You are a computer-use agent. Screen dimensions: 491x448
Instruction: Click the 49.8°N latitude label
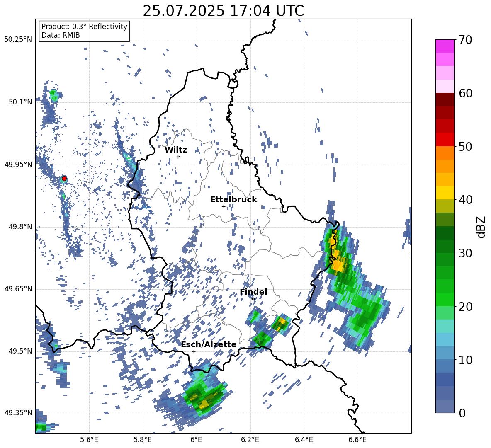[20, 227]
